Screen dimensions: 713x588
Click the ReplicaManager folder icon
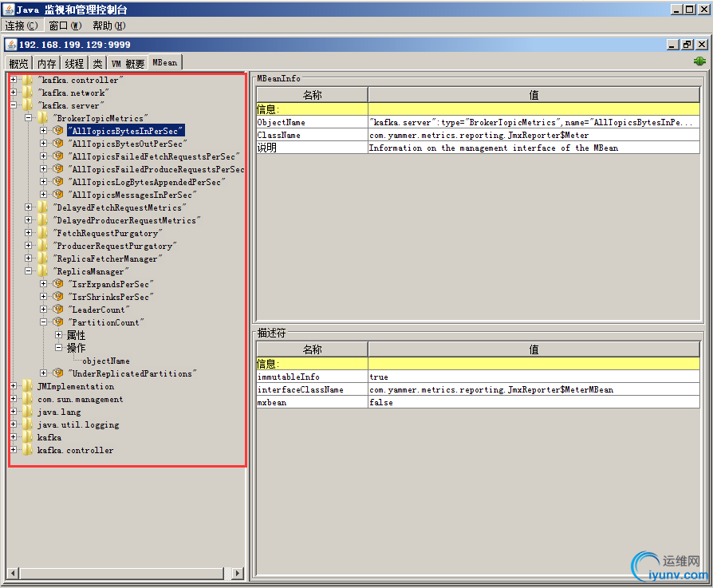[43, 270]
